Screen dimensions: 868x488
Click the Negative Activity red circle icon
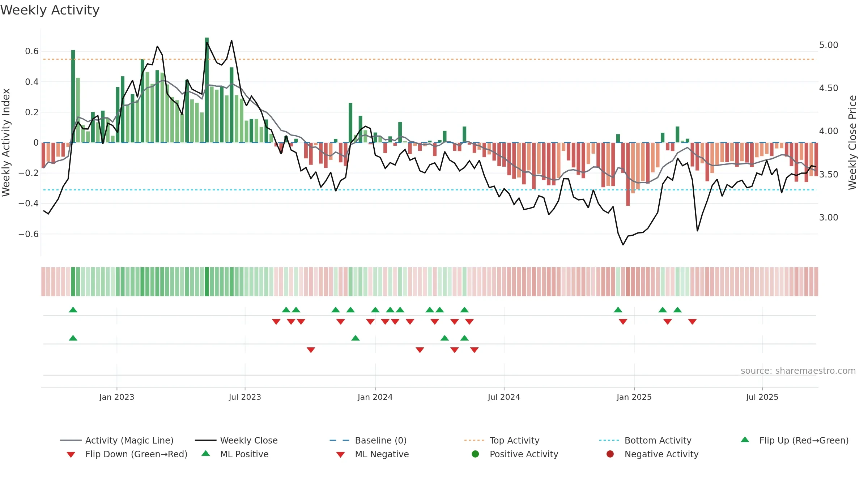click(610, 454)
